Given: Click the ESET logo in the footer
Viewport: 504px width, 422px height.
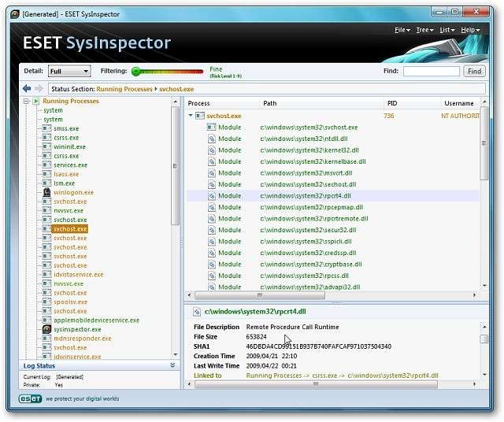Looking at the screenshot, I should click(31, 398).
